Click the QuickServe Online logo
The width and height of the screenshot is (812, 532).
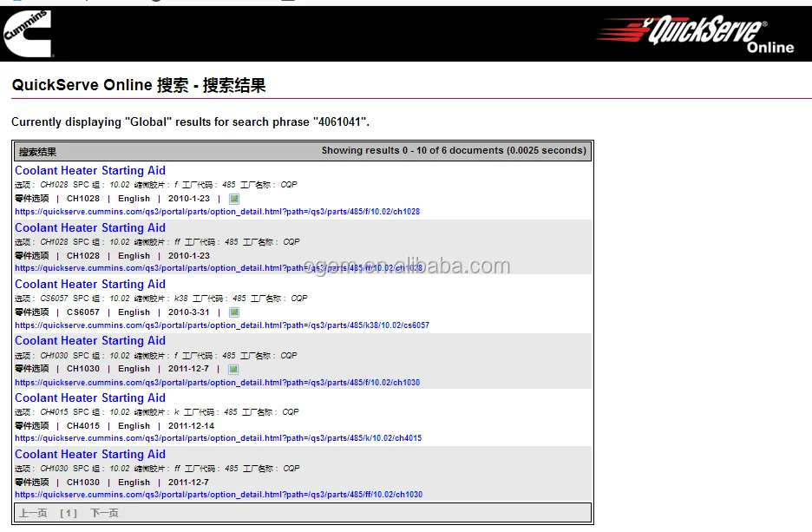pos(695,34)
